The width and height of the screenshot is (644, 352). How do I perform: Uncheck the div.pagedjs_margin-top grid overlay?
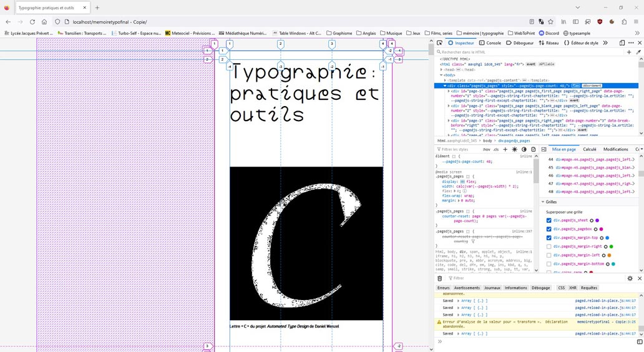pos(549,238)
